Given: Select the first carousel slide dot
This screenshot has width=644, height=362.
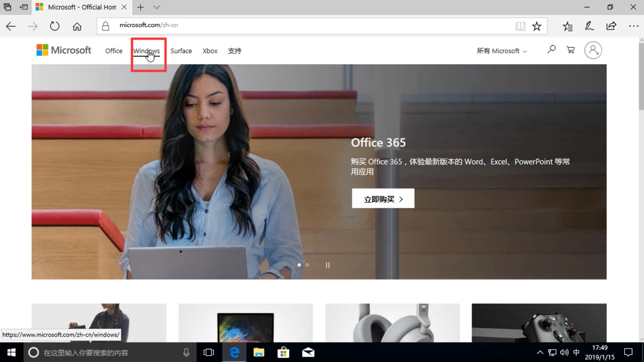Looking at the screenshot, I should (x=299, y=265).
